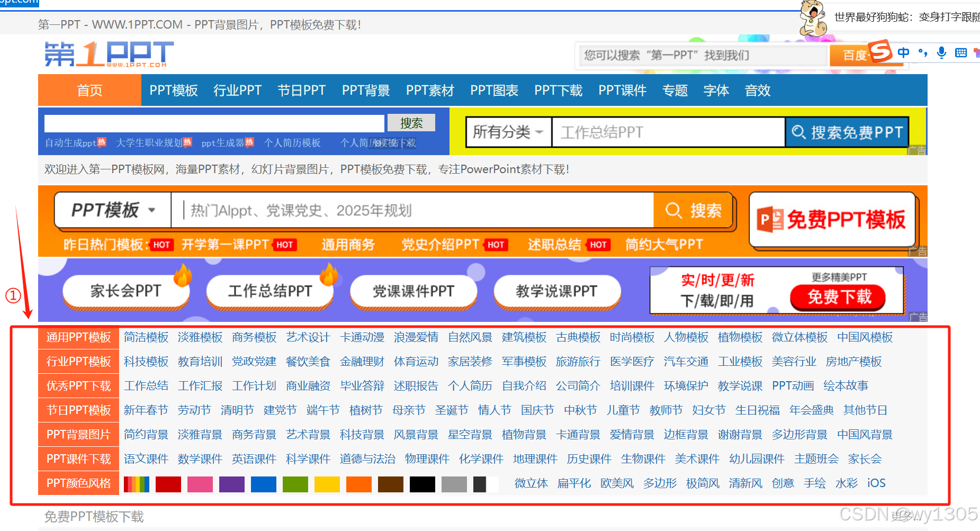The image size is (980, 531).
Task: Pick the orange color swatch
Action: coord(359,484)
